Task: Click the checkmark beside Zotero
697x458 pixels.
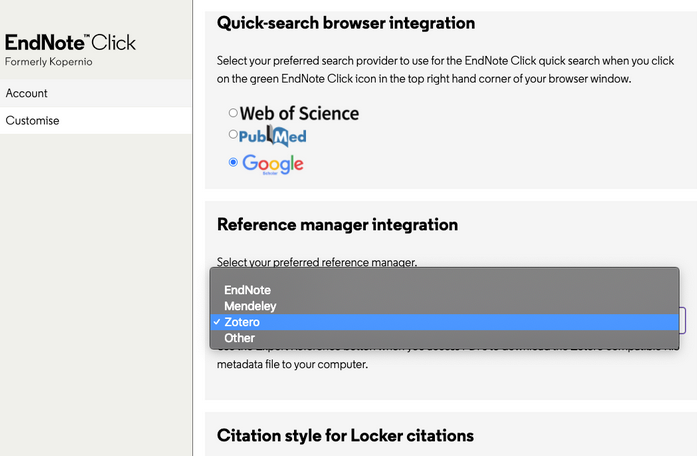Action: [x=216, y=322]
